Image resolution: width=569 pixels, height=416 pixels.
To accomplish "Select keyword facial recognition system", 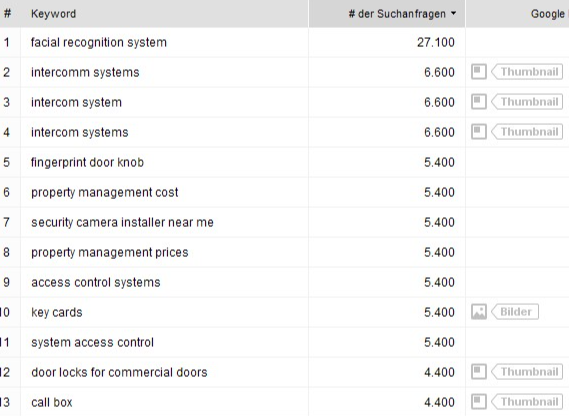I will tap(99, 42).
